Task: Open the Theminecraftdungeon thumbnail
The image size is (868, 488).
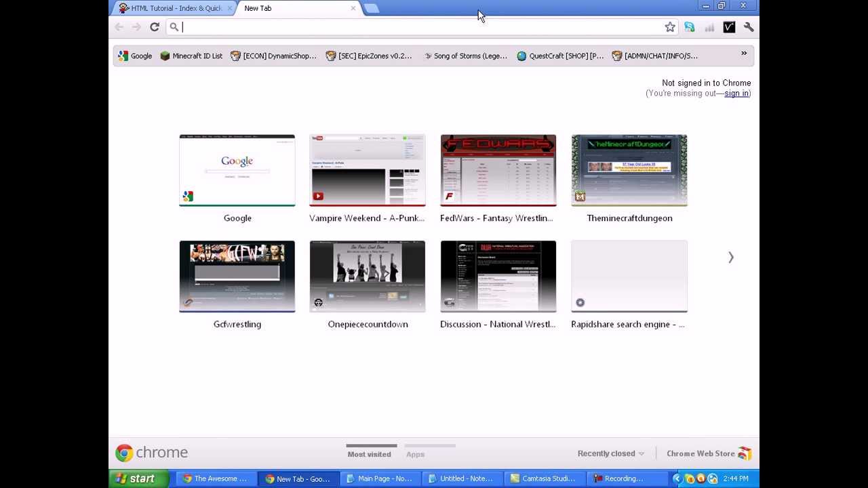Action: coord(629,170)
